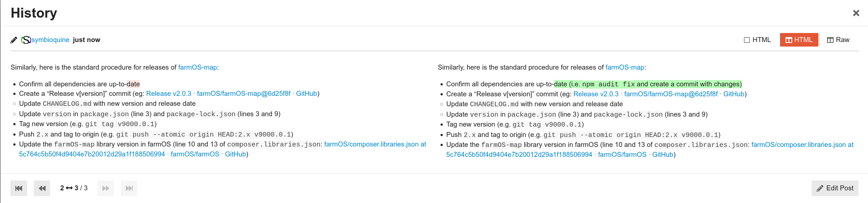Close the History dialog
Image resolution: width=868 pixels, height=203 pixels.
[x=856, y=13]
